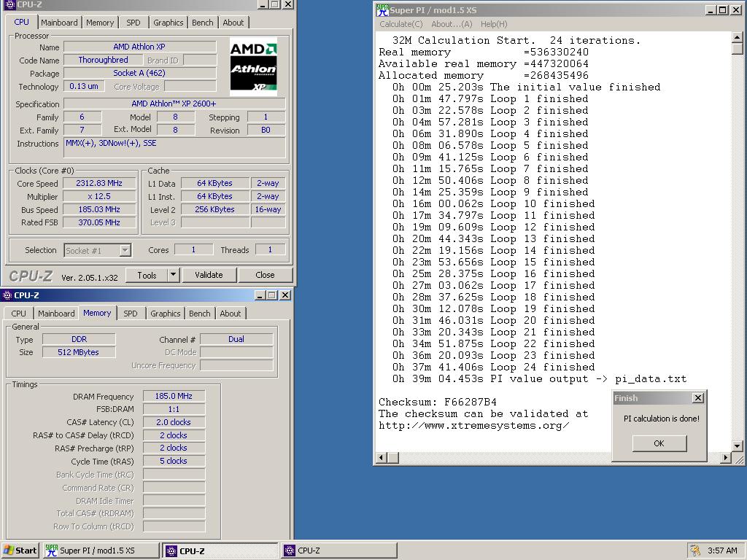Open About tab in top CPU-Z

(x=233, y=23)
